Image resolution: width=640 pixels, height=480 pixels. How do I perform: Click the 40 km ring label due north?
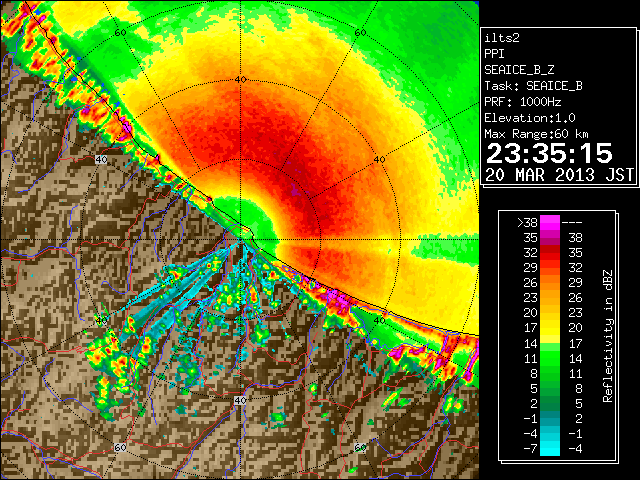241,80
